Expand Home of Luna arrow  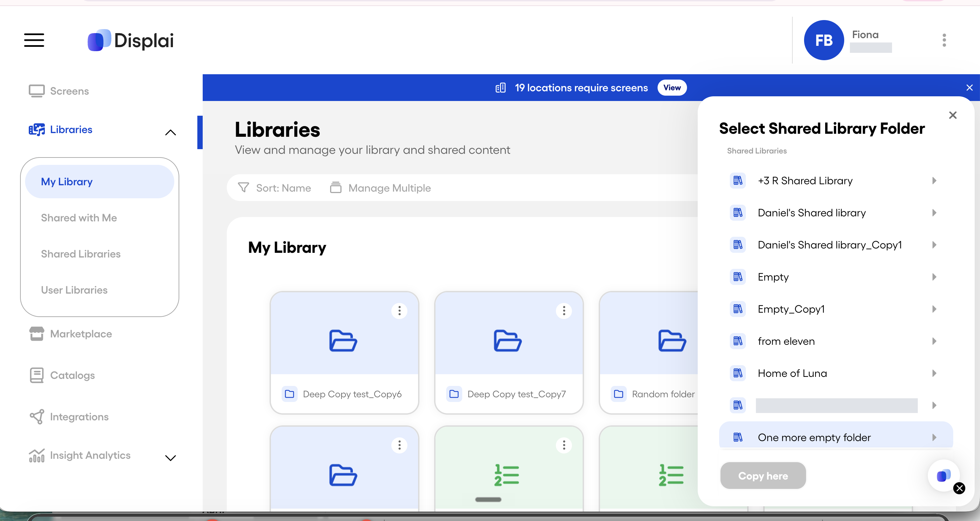tap(935, 373)
